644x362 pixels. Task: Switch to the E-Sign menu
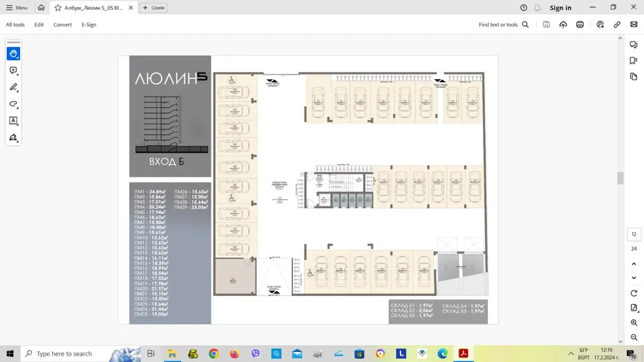click(89, 25)
